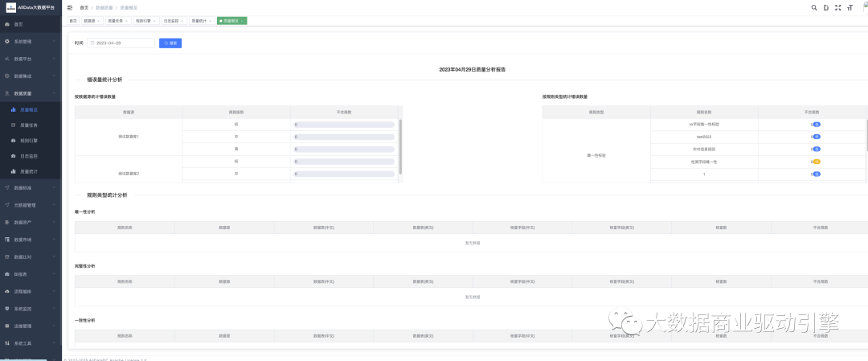Click the blue 搜索 button
The image size is (868, 361).
[170, 43]
